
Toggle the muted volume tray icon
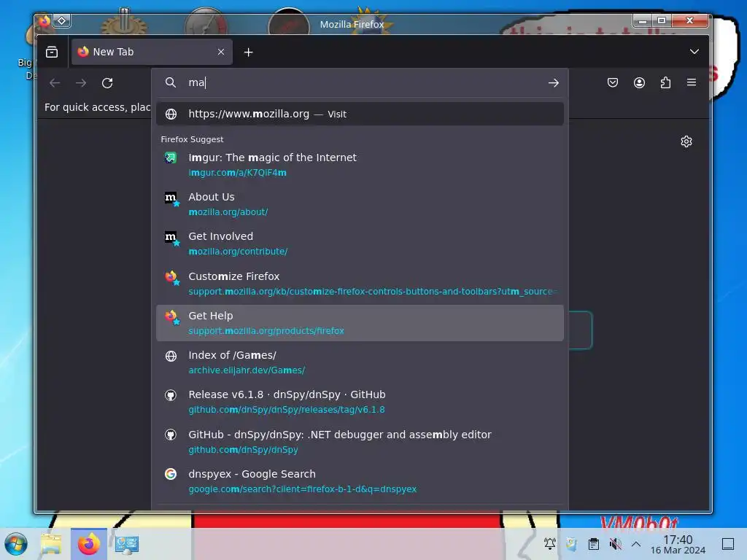pyautogui.click(x=616, y=544)
